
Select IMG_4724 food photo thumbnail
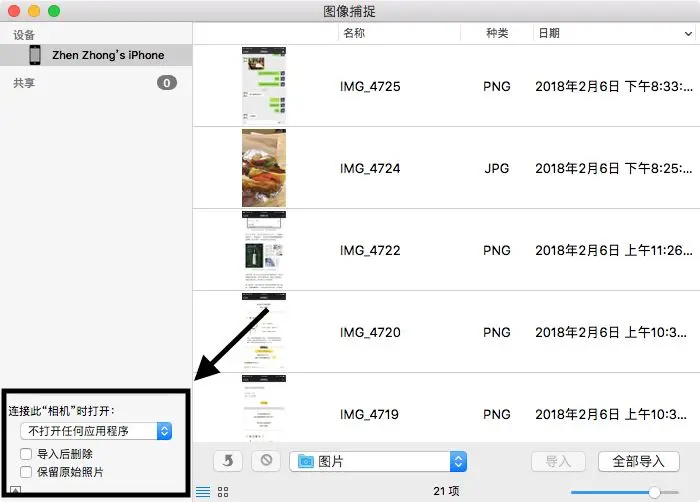(264, 168)
